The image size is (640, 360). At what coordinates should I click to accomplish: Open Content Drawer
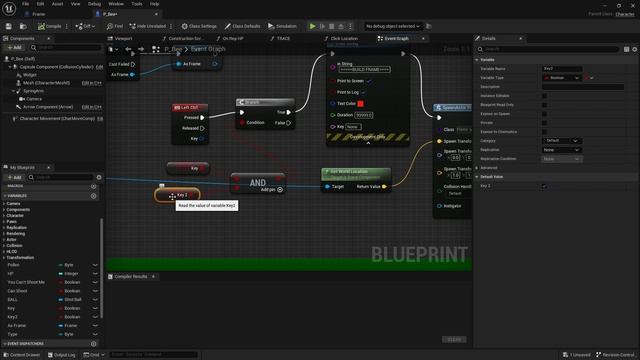click(22, 355)
